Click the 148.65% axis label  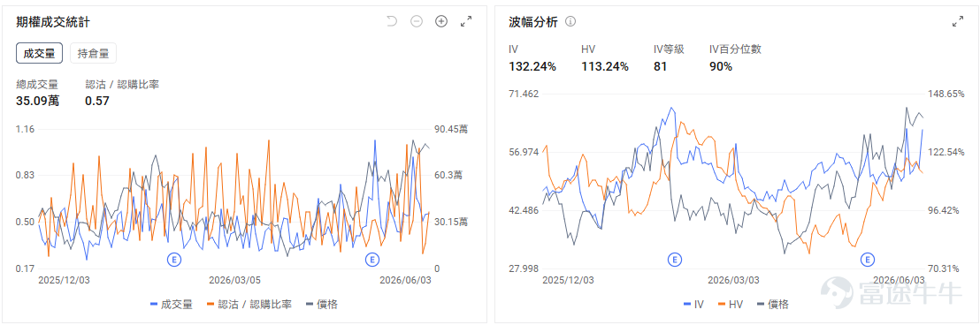pyautogui.click(x=947, y=94)
